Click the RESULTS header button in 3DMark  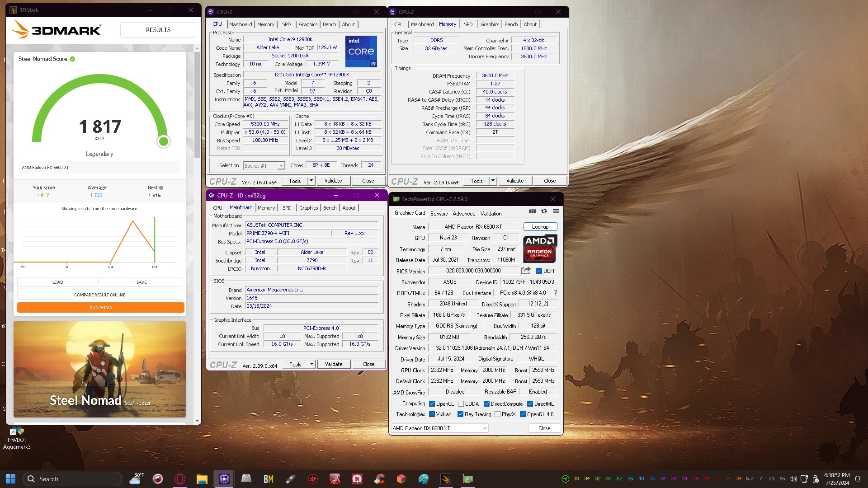click(158, 30)
